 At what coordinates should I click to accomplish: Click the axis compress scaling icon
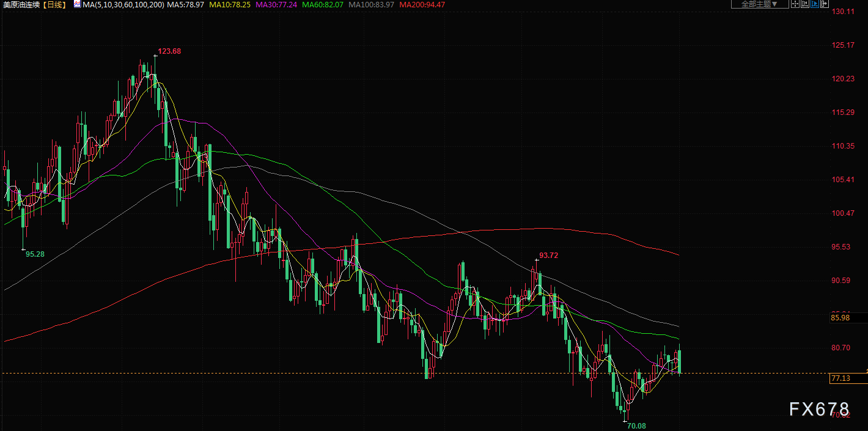click(805, 4)
